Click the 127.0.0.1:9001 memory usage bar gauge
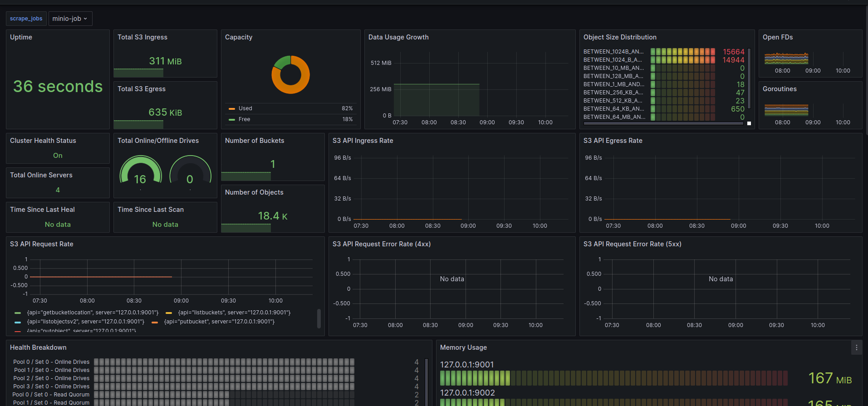 [x=613, y=378]
